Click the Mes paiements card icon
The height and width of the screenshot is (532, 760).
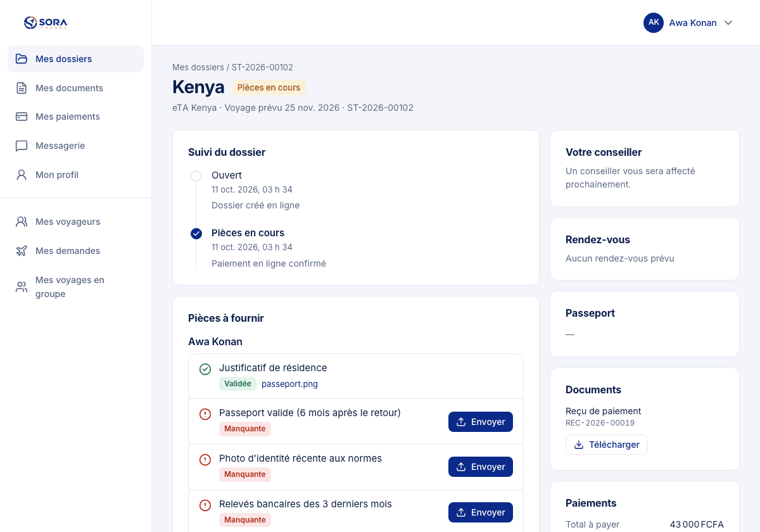point(22,117)
